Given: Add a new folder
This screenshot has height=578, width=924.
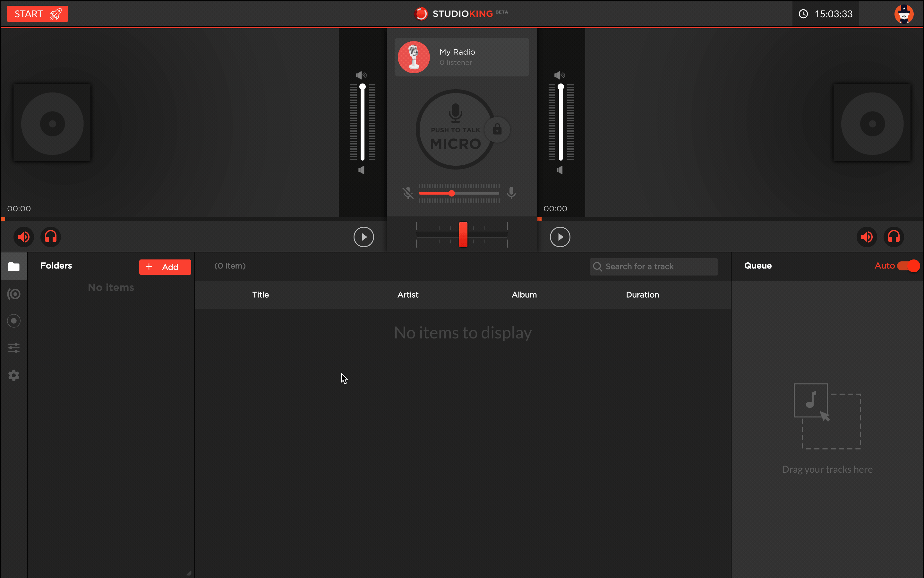Looking at the screenshot, I should 165,267.
